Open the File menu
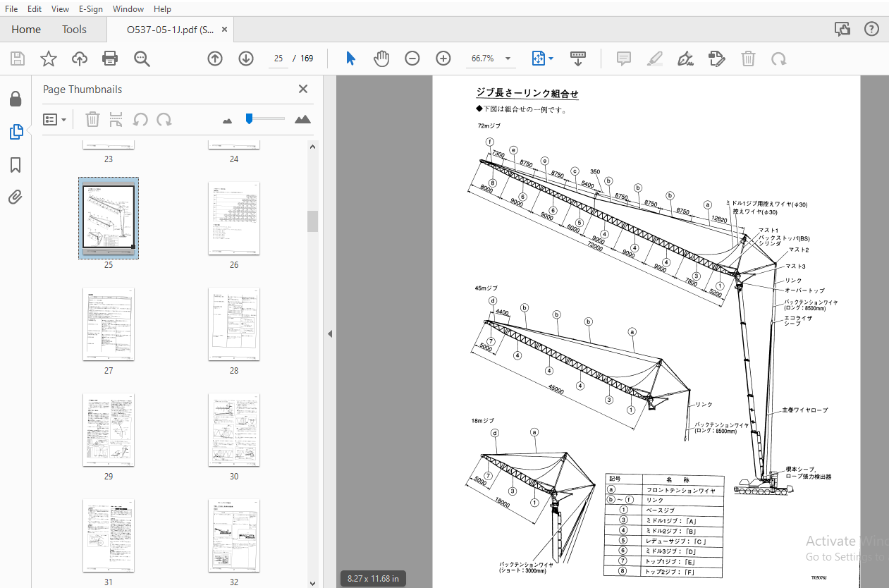Image resolution: width=889 pixels, height=588 pixels. [11, 9]
